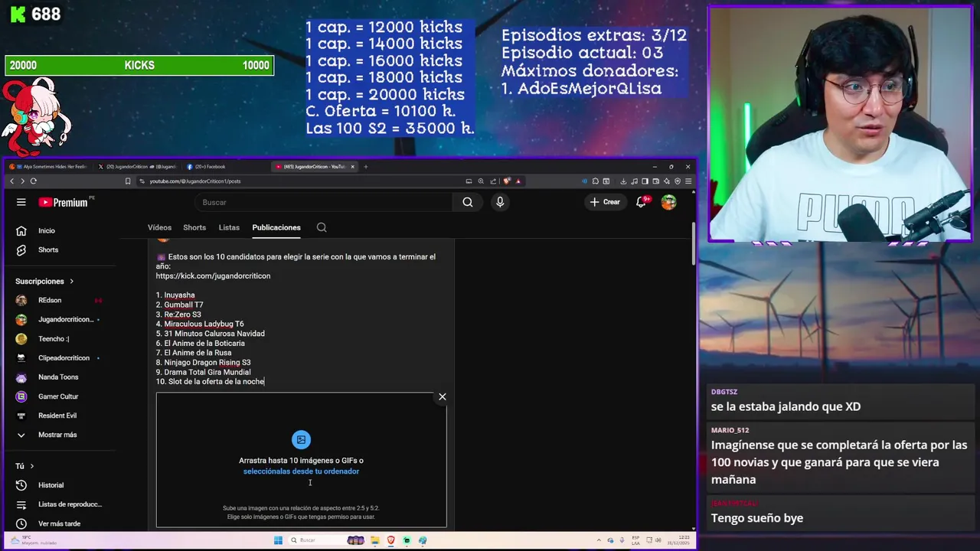
Task: Switch to the Videos tab
Action: (159, 227)
